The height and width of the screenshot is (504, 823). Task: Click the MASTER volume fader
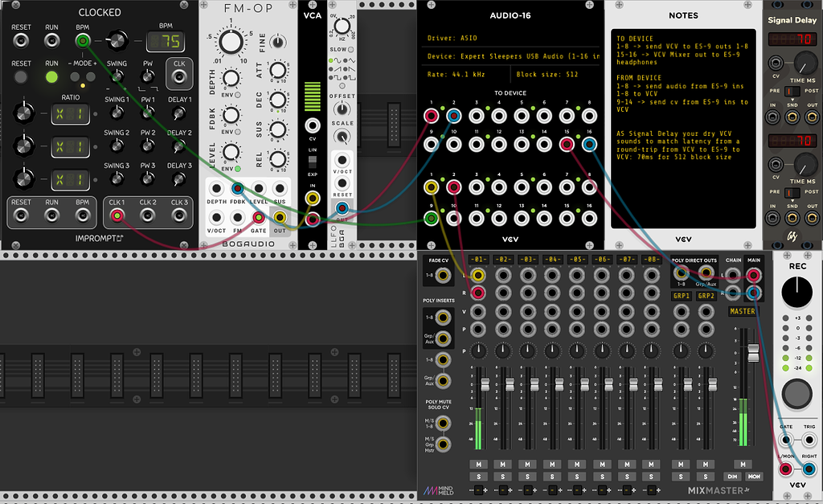pos(753,353)
